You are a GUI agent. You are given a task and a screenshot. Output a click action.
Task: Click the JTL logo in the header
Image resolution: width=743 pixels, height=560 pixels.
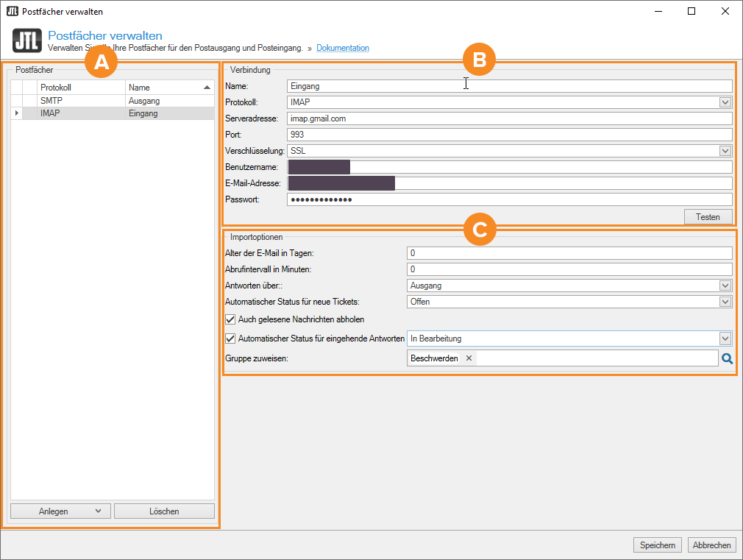26,41
